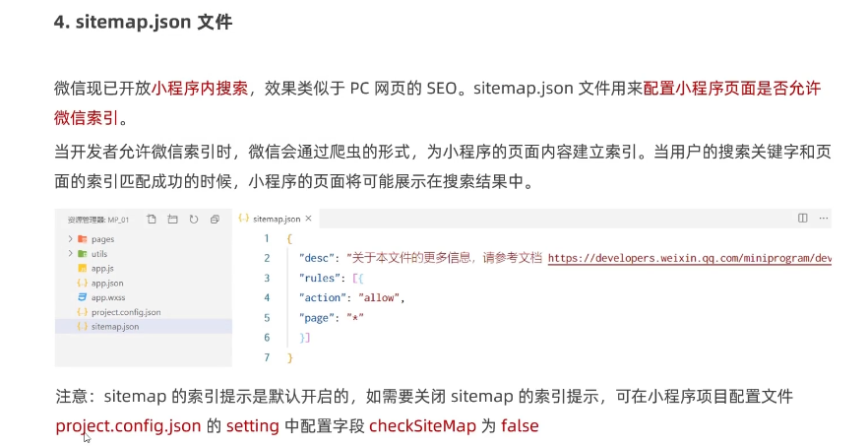
Task: Open project.config.json in the file tree
Action: (125, 311)
